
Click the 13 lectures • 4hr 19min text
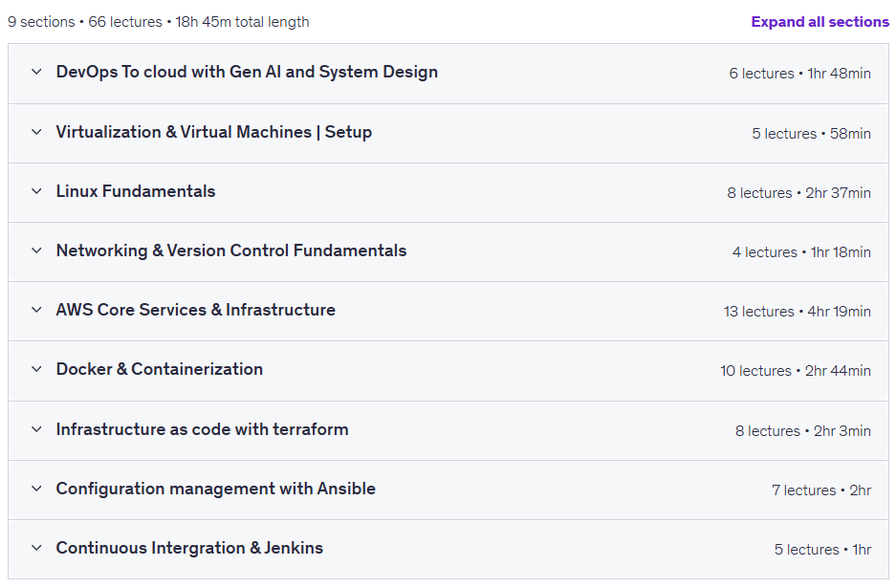click(x=798, y=312)
